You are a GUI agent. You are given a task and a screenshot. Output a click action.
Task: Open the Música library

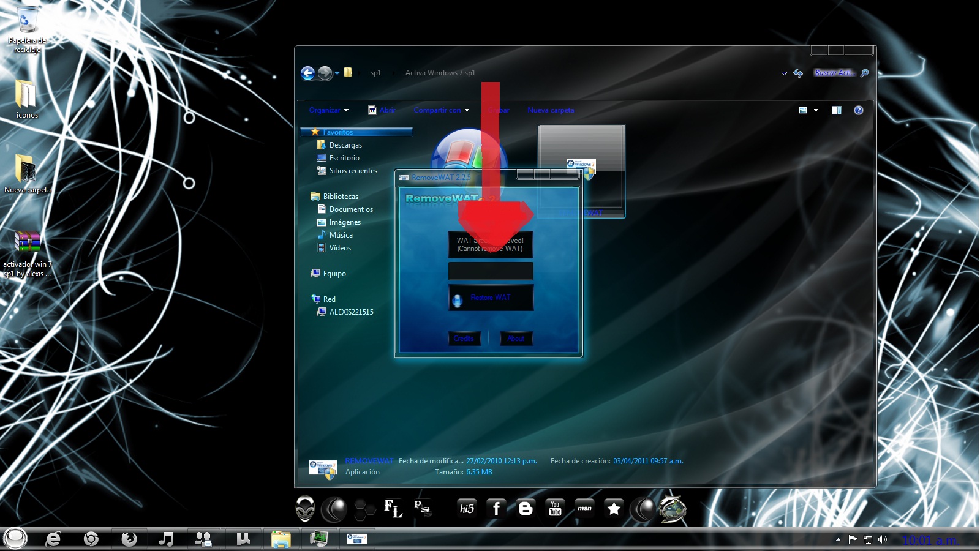(341, 235)
